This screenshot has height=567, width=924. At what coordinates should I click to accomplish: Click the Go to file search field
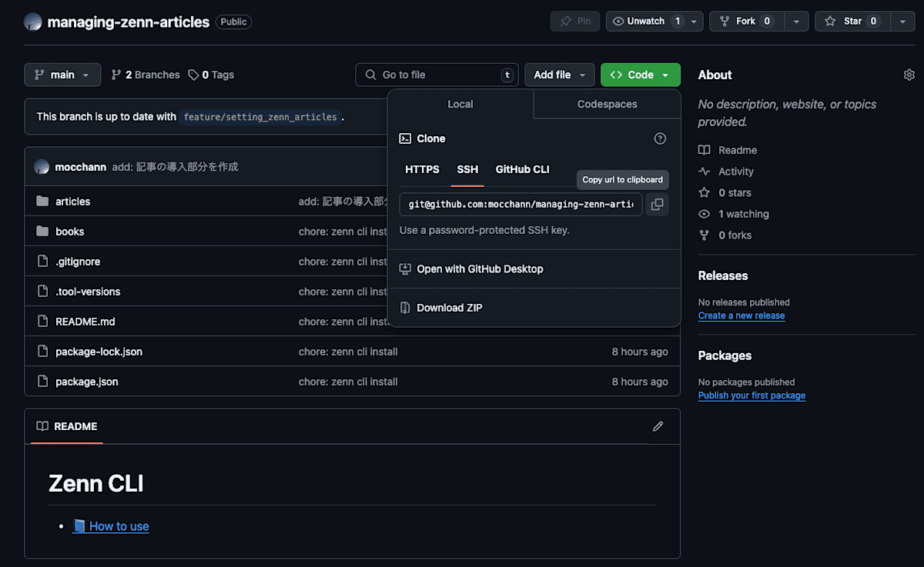pyautogui.click(x=437, y=75)
